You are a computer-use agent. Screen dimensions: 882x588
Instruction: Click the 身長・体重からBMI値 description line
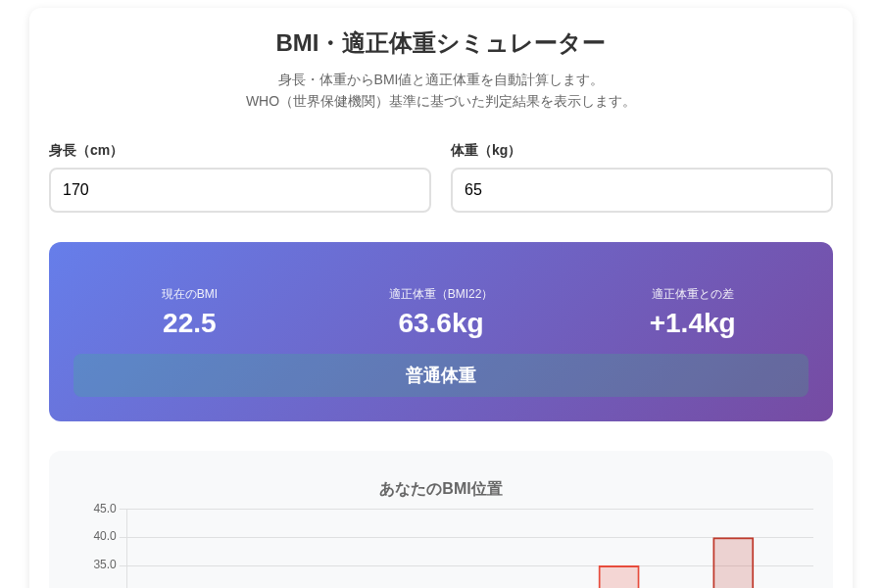tap(440, 79)
